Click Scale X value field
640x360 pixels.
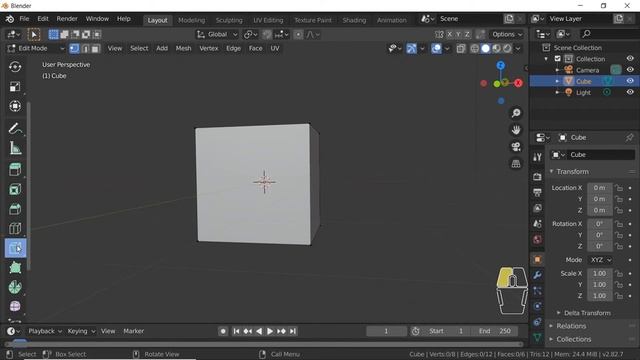point(600,273)
